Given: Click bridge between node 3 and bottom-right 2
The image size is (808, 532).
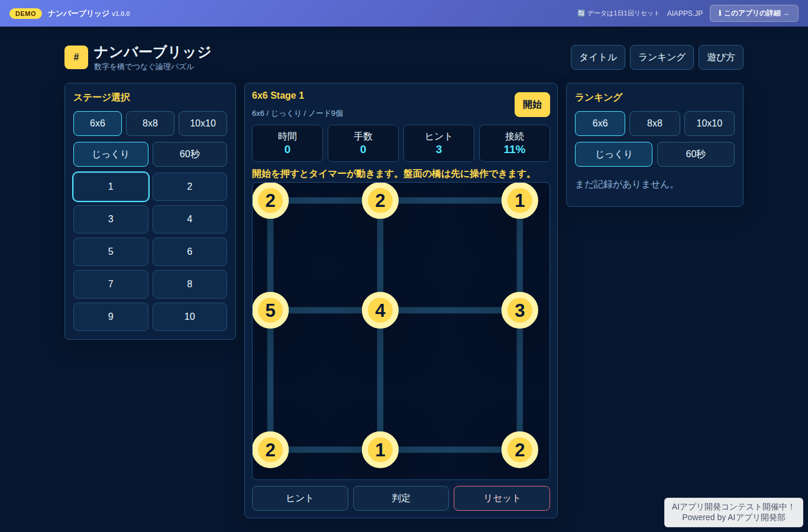Looking at the screenshot, I should [520, 380].
